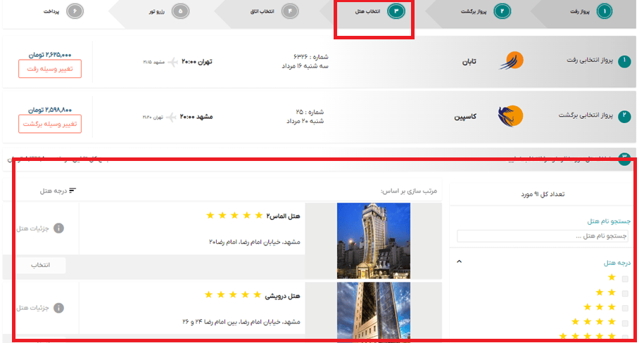Click the sort icon beside درجه هتل
The height and width of the screenshot is (343, 644).
click(x=72, y=190)
